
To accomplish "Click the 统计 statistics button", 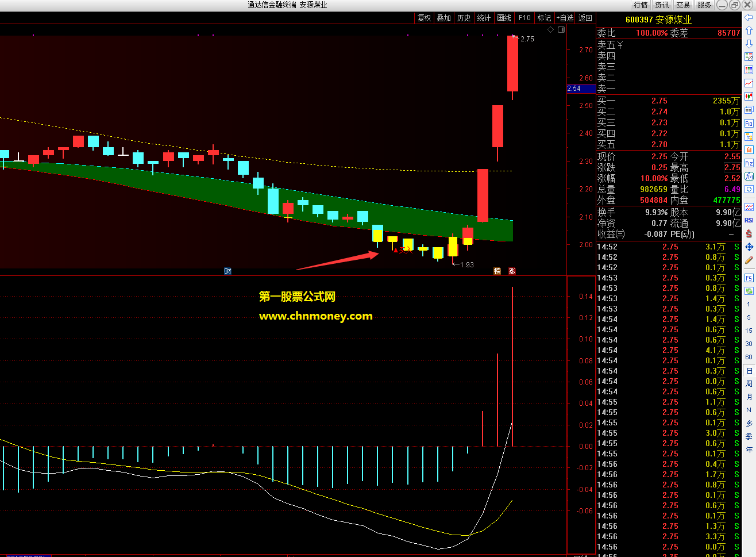I will (484, 18).
